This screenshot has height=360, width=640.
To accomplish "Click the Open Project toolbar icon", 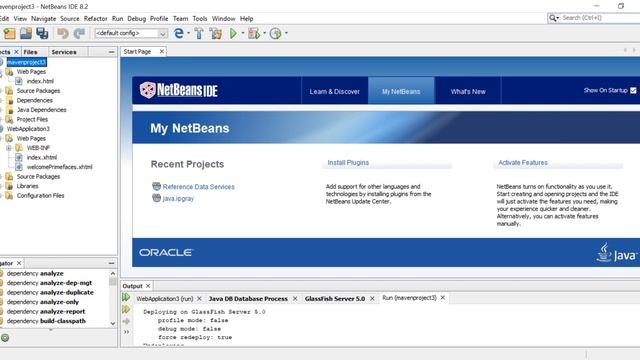I will click(26, 33).
